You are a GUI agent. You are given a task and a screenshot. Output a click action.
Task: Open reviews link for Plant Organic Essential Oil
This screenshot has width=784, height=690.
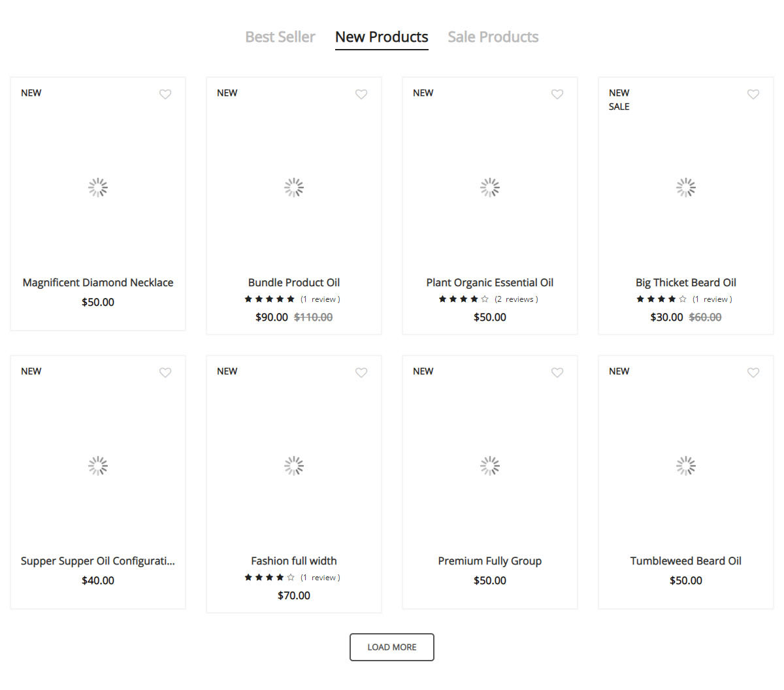tap(516, 299)
